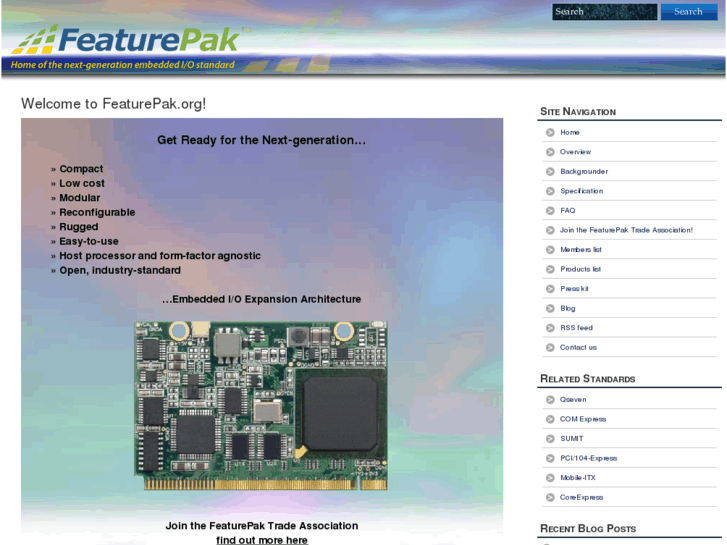Open the Press kit link
727x545 pixels.
[x=574, y=288]
